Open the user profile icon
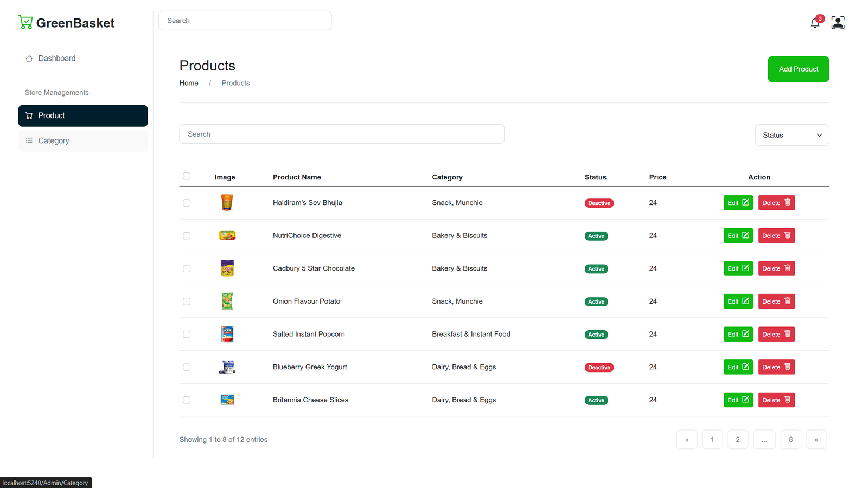This screenshot has width=868, height=488. pyautogui.click(x=838, y=23)
